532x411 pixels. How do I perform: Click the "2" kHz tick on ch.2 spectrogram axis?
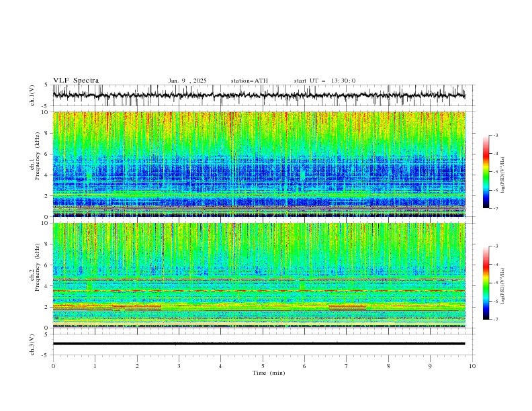(46, 307)
